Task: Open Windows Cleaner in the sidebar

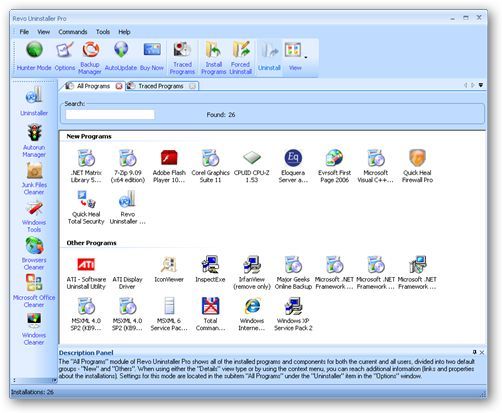Action: click(34, 328)
